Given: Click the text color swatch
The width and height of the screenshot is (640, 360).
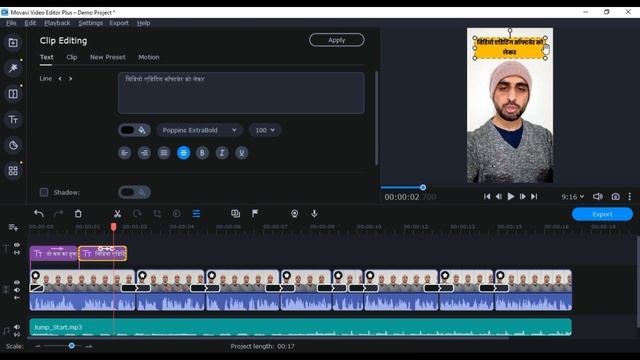Looking at the screenshot, I should click(x=127, y=130).
